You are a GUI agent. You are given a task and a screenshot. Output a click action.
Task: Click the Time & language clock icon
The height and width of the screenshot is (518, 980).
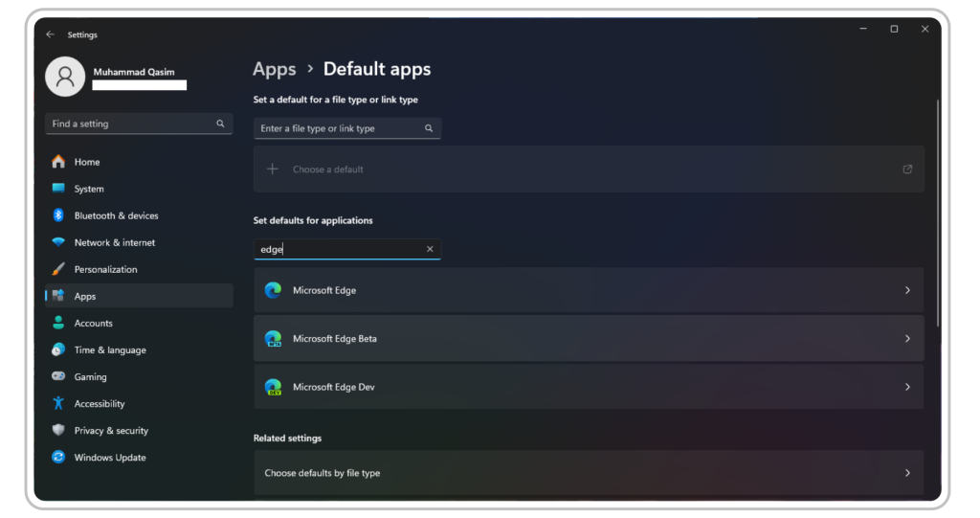(58, 349)
